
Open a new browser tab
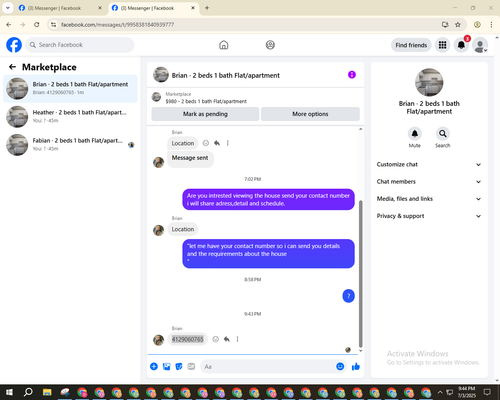[x=207, y=8]
